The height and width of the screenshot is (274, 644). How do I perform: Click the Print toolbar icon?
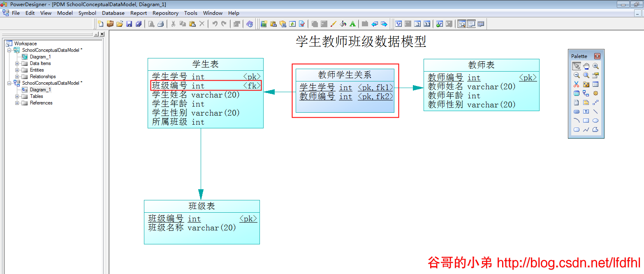[160, 24]
